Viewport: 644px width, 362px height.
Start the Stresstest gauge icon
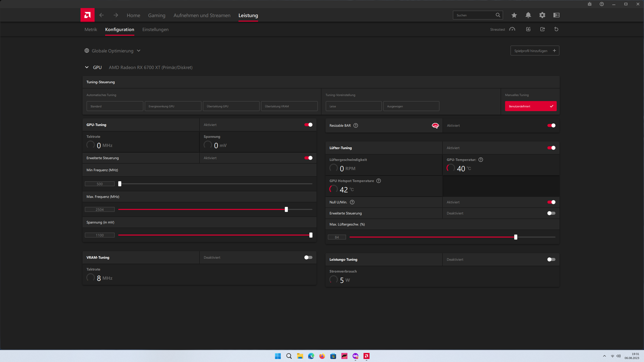pyautogui.click(x=512, y=29)
